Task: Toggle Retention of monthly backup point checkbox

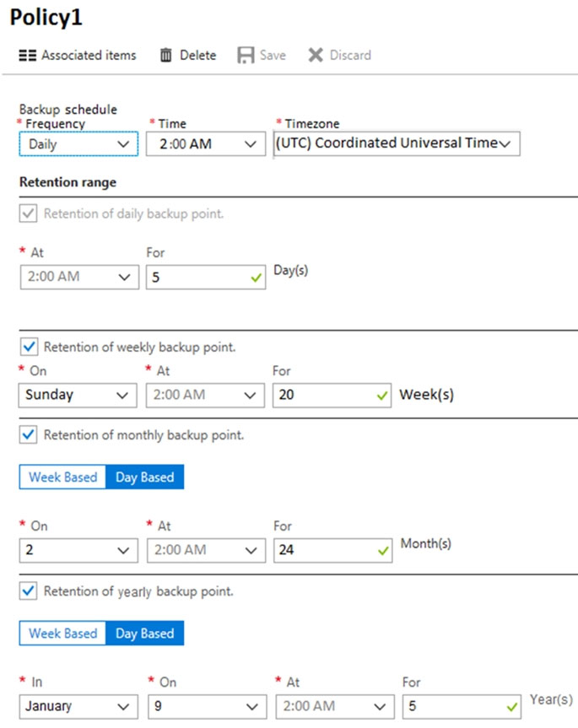Action: pyautogui.click(x=28, y=435)
